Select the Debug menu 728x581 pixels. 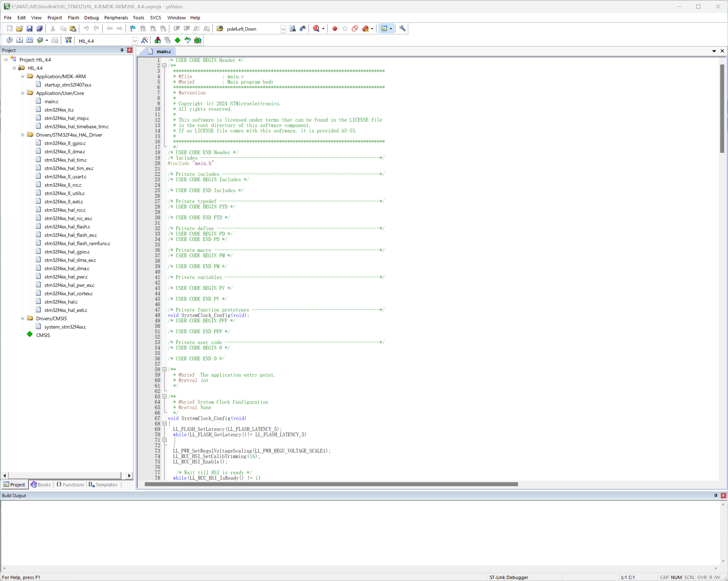pos(91,17)
